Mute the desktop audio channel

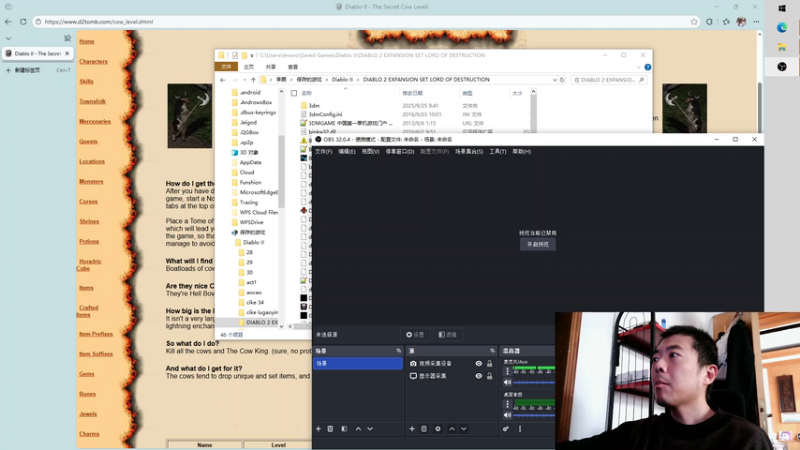pos(507,415)
